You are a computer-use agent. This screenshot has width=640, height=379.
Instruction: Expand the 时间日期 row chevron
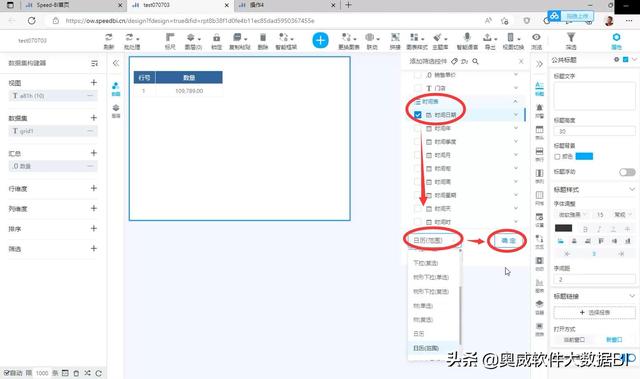tap(516, 115)
